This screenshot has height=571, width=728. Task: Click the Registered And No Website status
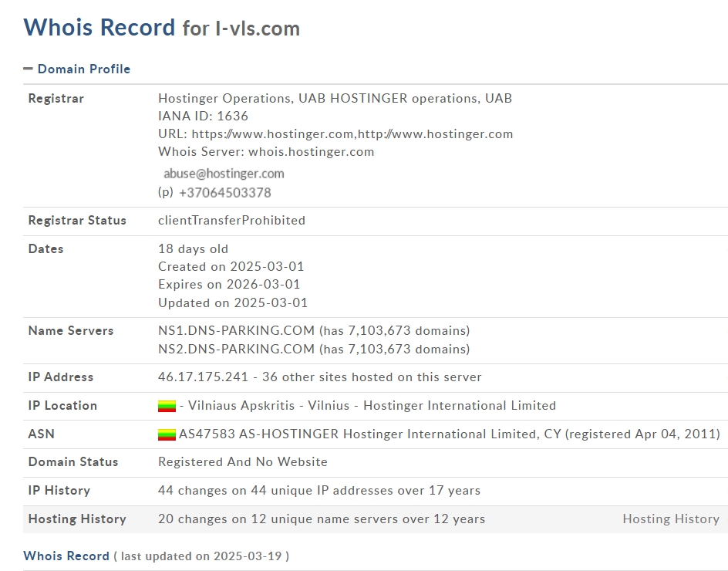point(243,462)
